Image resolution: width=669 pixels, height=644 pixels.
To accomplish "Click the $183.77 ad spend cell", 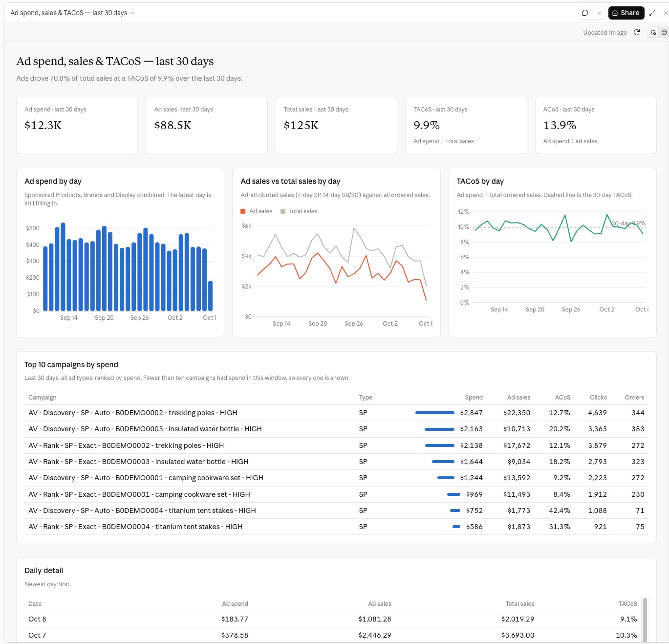I will 235,619.
